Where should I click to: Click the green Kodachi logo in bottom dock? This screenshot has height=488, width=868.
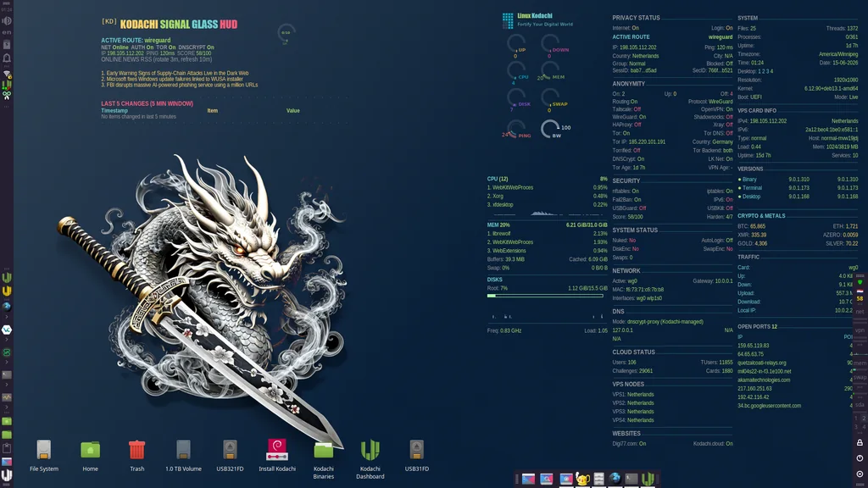coord(648,479)
